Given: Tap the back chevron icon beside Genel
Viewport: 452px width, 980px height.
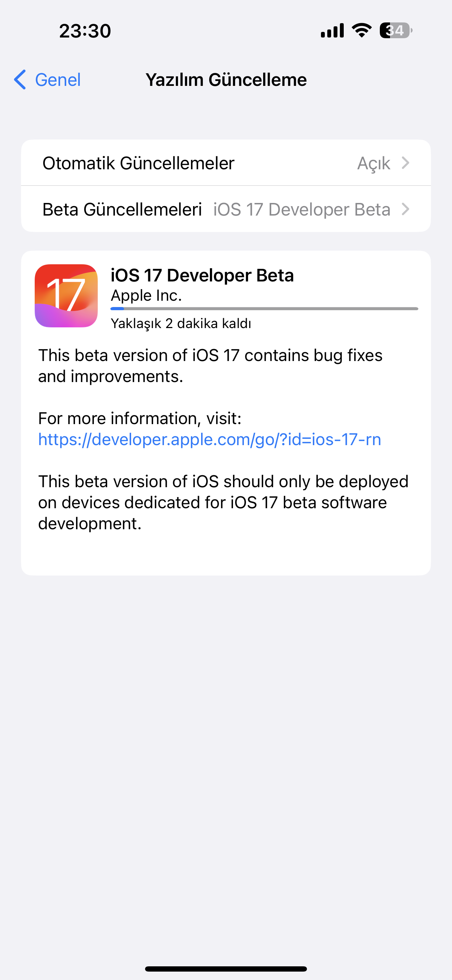Looking at the screenshot, I should point(20,80).
